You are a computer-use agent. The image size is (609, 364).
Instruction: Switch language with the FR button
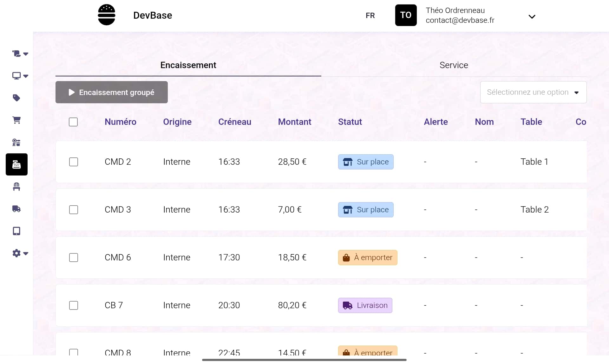point(370,16)
